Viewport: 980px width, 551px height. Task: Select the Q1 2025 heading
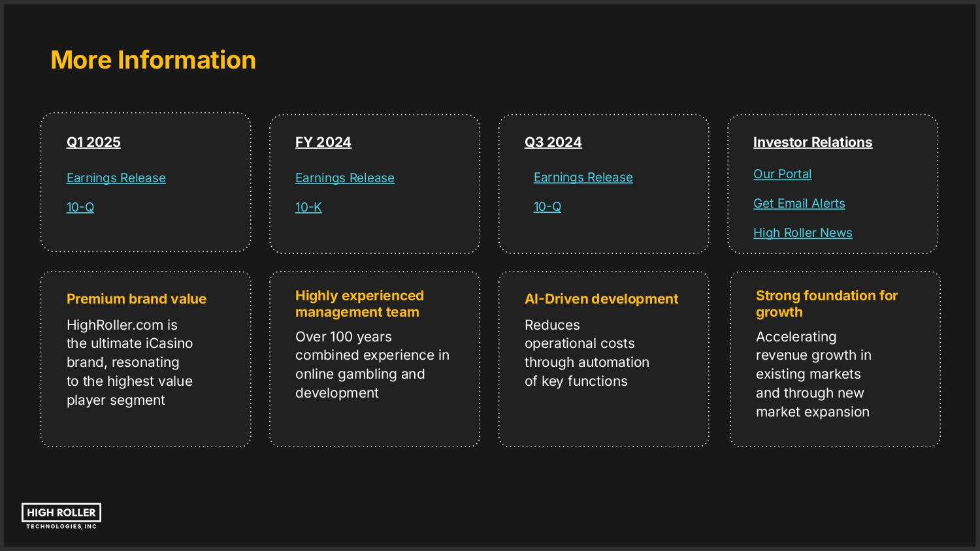point(93,142)
